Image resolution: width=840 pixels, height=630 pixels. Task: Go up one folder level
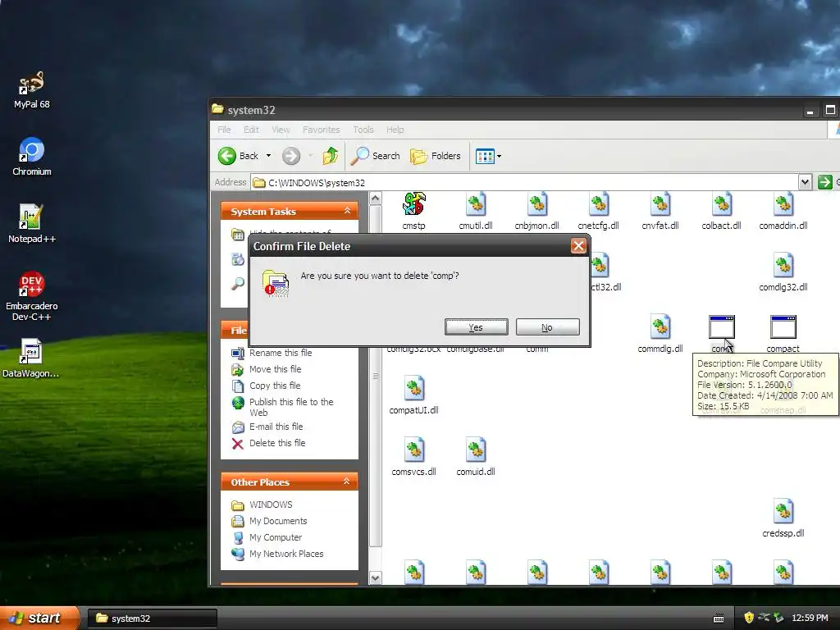tap(331, 156)
